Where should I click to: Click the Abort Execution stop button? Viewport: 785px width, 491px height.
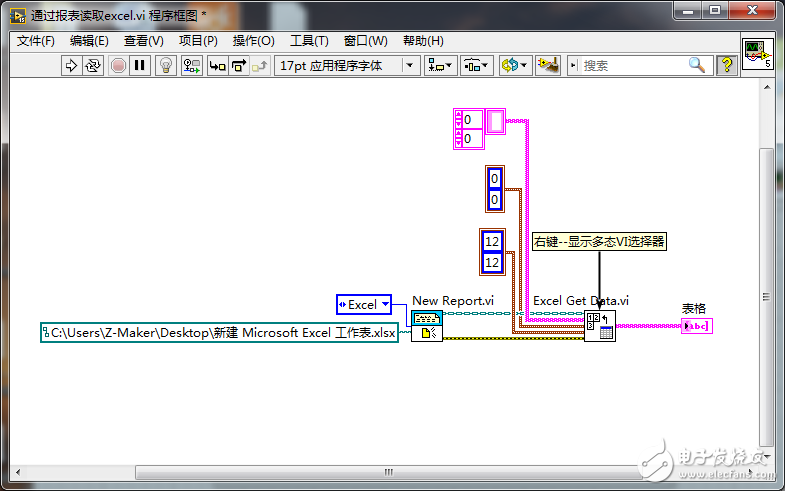point(118,66)
